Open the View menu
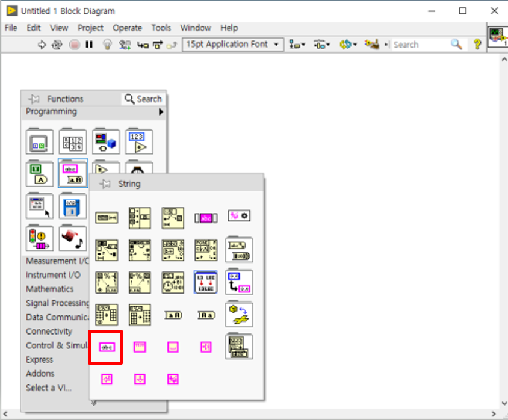 pos(59,28)
